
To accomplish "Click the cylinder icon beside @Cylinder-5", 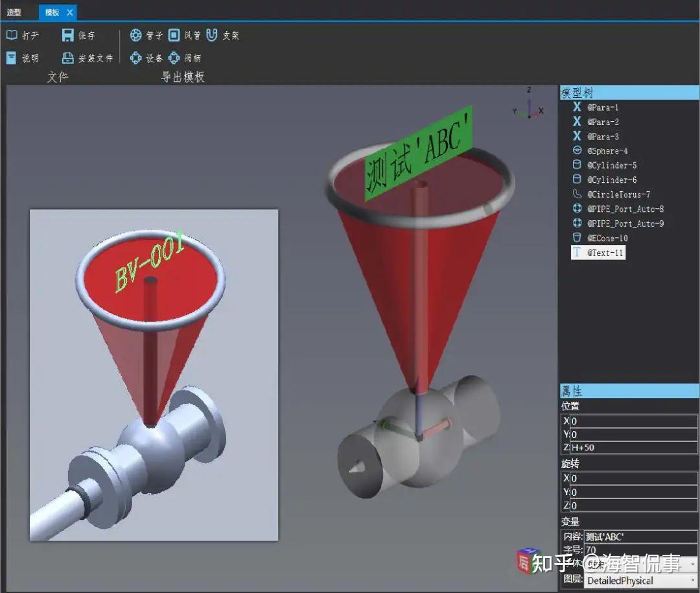I will click(577, 165).
